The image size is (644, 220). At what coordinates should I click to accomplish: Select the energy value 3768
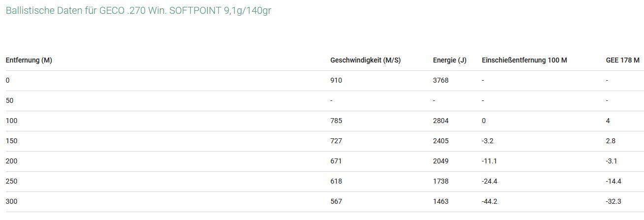coord(441,80)
